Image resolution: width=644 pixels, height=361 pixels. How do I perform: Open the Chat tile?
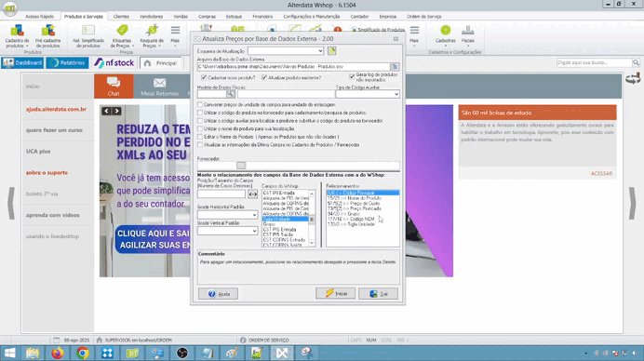point(114,87)
